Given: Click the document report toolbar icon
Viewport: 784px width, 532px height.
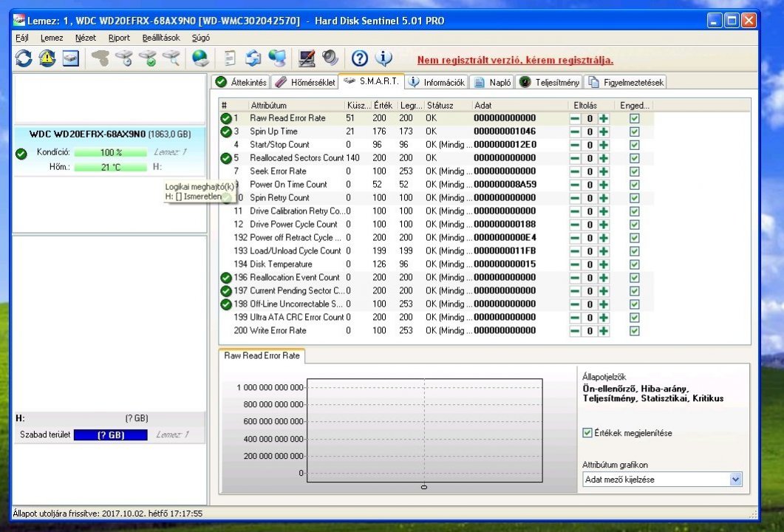Looking at the screenshot, I should pyautogui.click(x=230, y=58).
